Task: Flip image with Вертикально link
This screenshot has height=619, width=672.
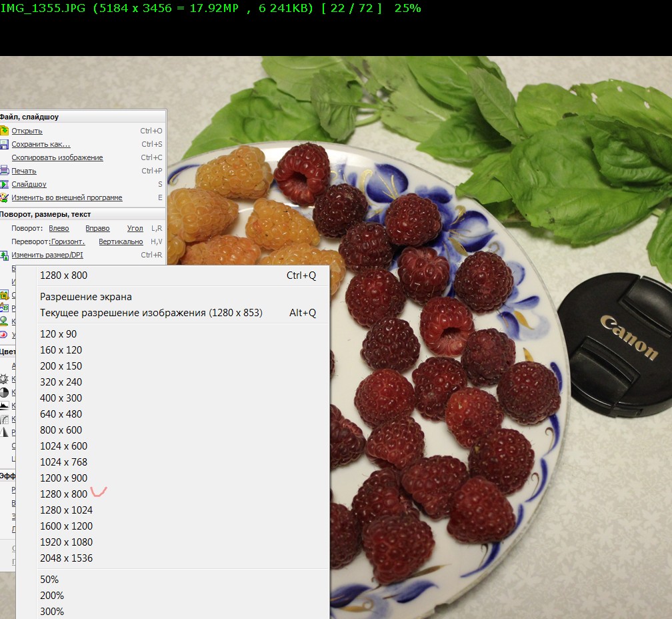Action: [121, 241]
